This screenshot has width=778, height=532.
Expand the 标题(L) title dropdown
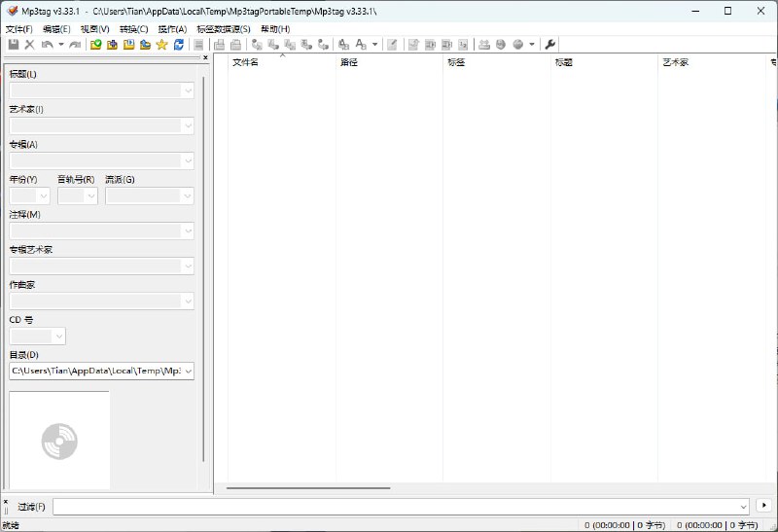(188, 90)
